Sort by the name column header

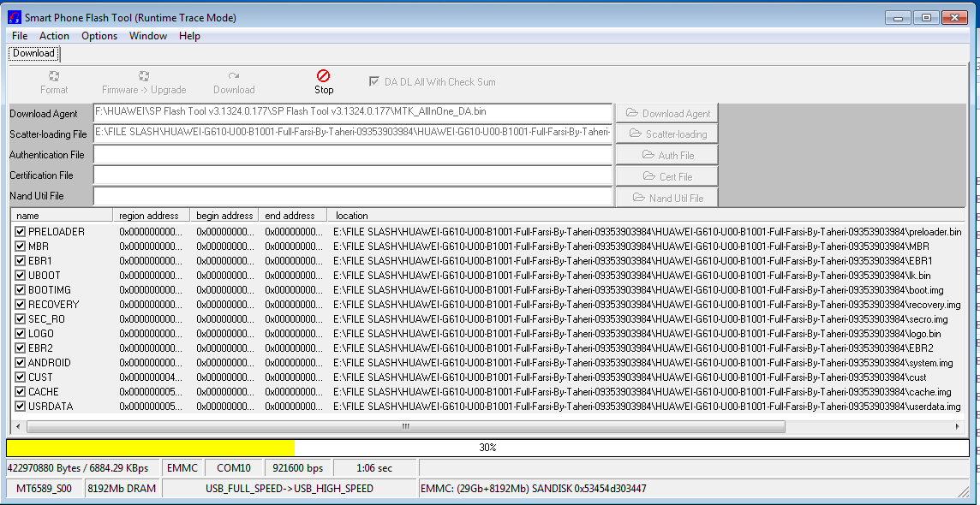click(60, 216)
